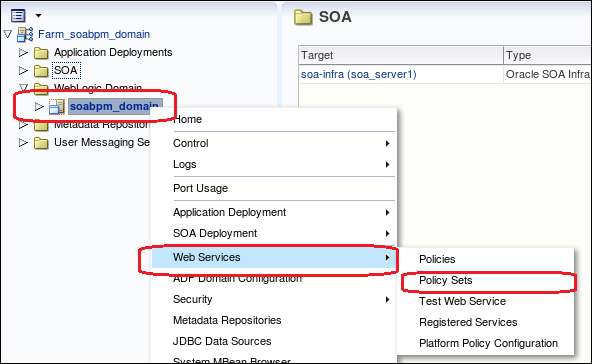Open Farm_soabpm_domain link

tap(94, 34)
